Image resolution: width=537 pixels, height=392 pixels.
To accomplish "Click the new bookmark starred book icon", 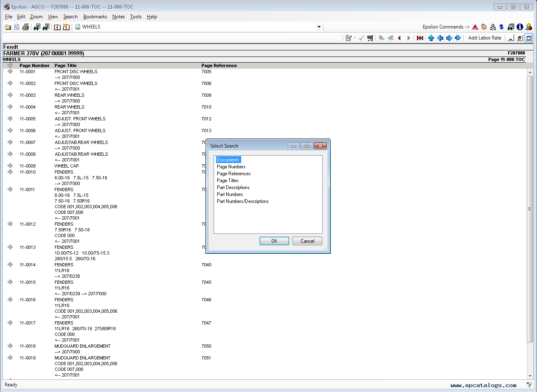I will (x=66, y=27).
